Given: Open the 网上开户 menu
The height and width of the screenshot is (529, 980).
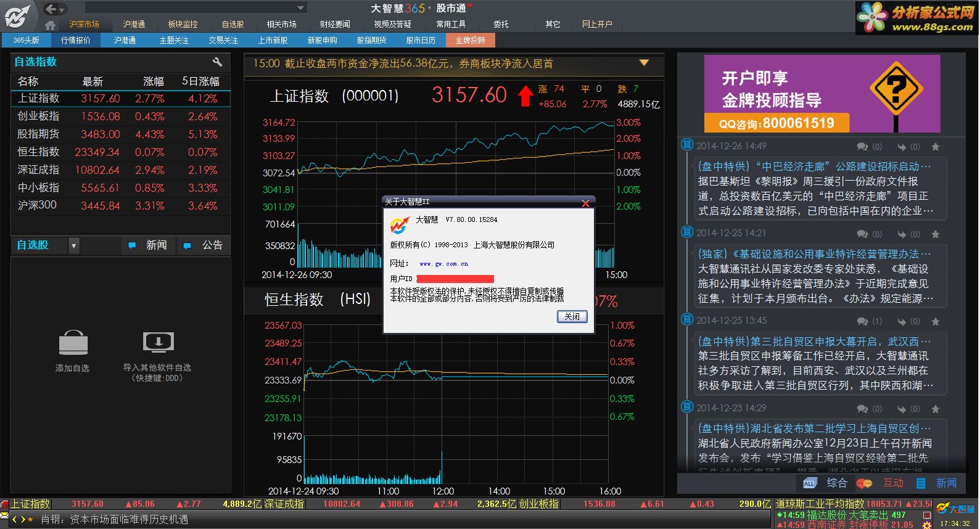Looking at the screenshot, I should pyautogui.click(x=597, y=24).
